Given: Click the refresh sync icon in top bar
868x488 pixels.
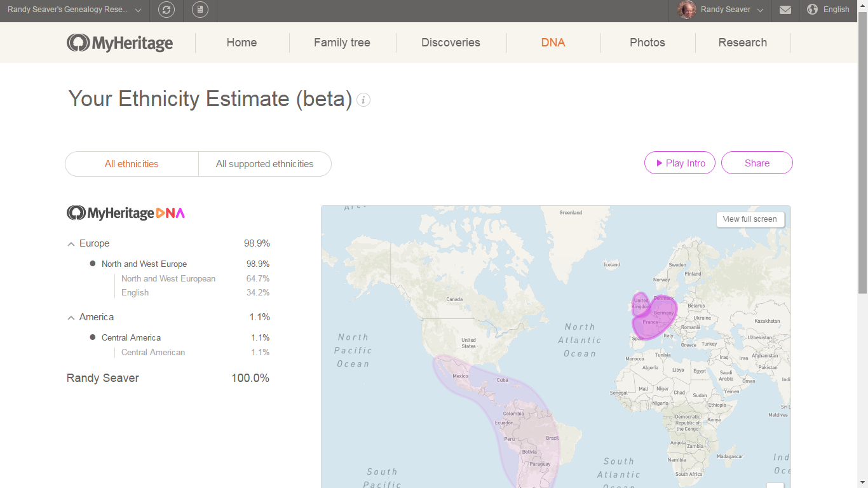Looking at the screenshot, I should point(166,10).
